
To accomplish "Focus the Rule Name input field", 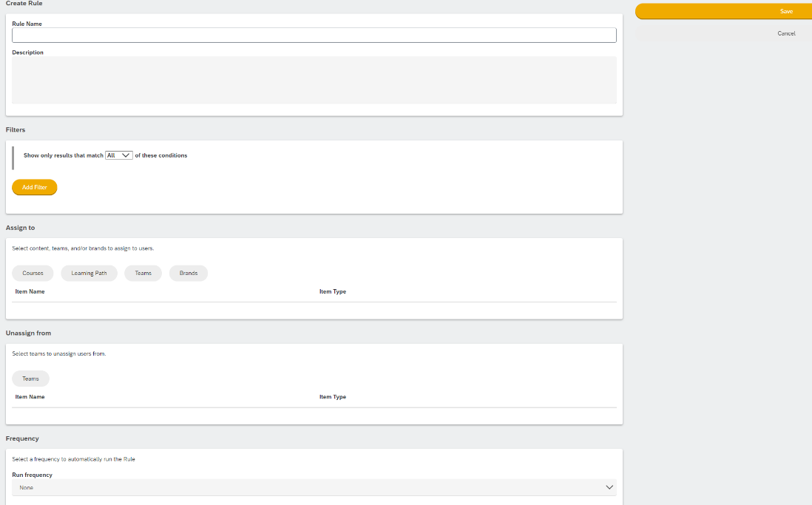I will point(314,35).
